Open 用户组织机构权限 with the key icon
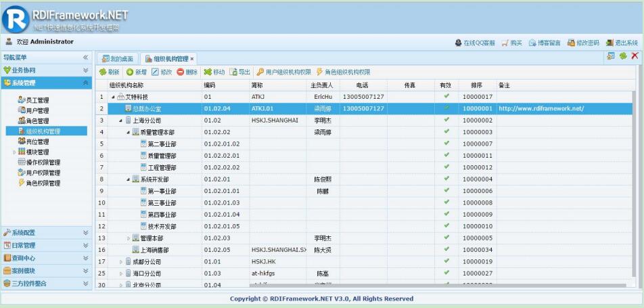The height and width of the screenshot is (308, 644). [260, 72]
